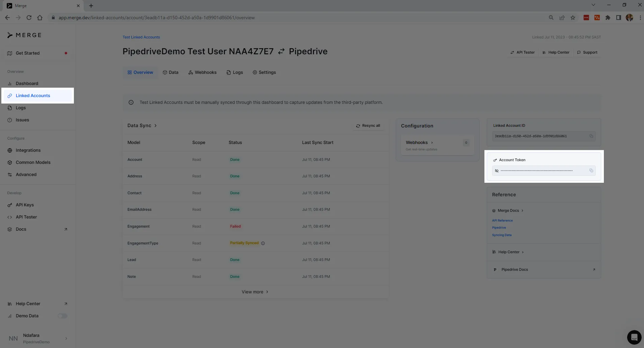Viewport: 644px width, 348px height.
Task: Open the browser three-dot menu
Action: (640, 18)
